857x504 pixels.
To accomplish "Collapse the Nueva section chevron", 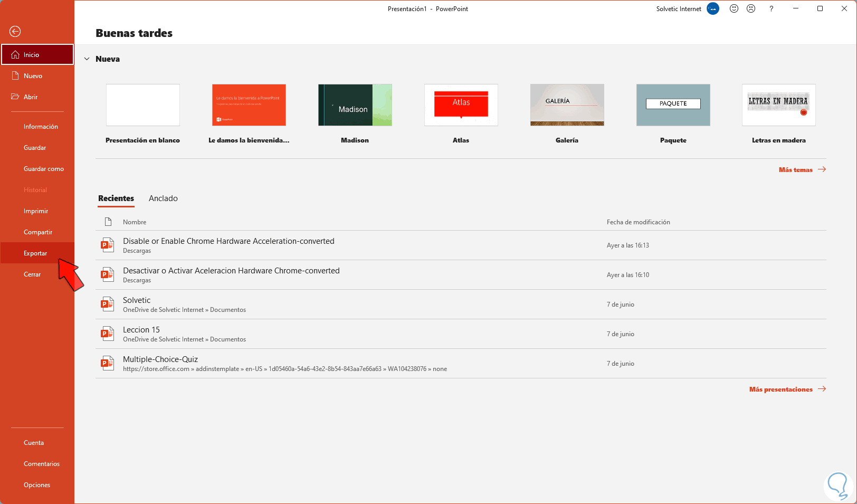I will click(87, 59).
